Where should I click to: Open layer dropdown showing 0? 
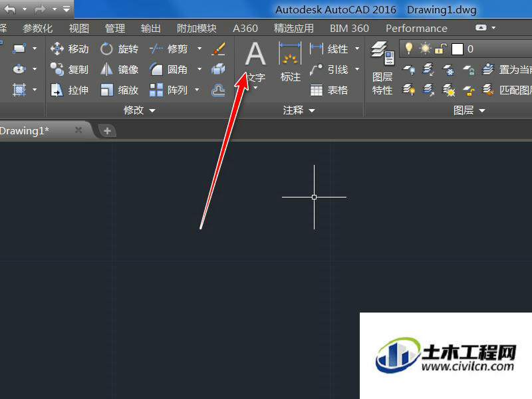tap(466, 49)
